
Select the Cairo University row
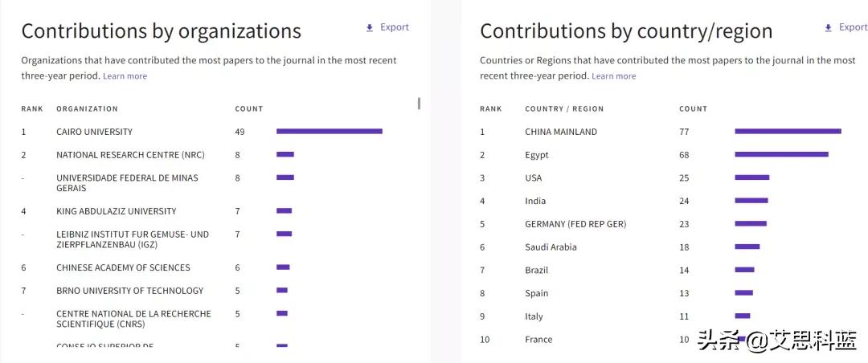pos(94,132)
